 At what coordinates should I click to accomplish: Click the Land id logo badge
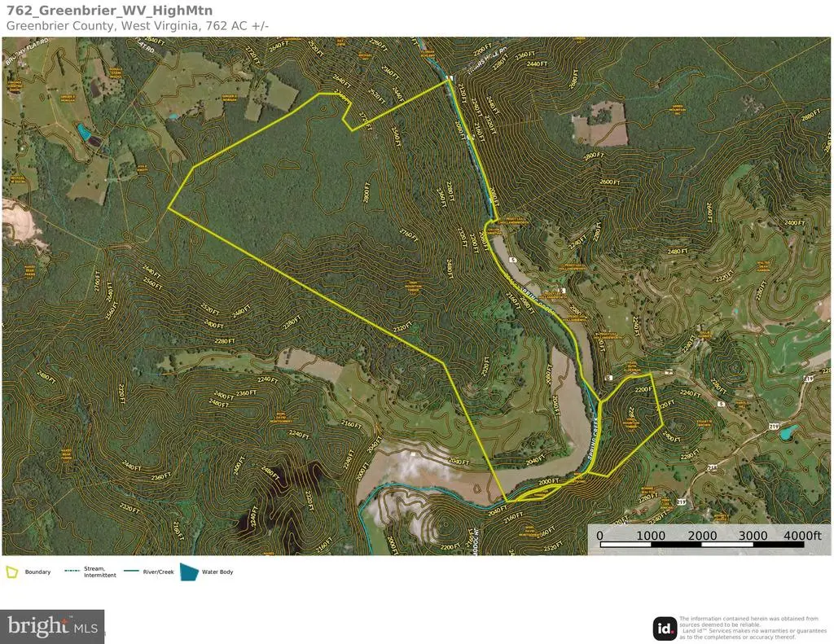(x=665, y=629)
